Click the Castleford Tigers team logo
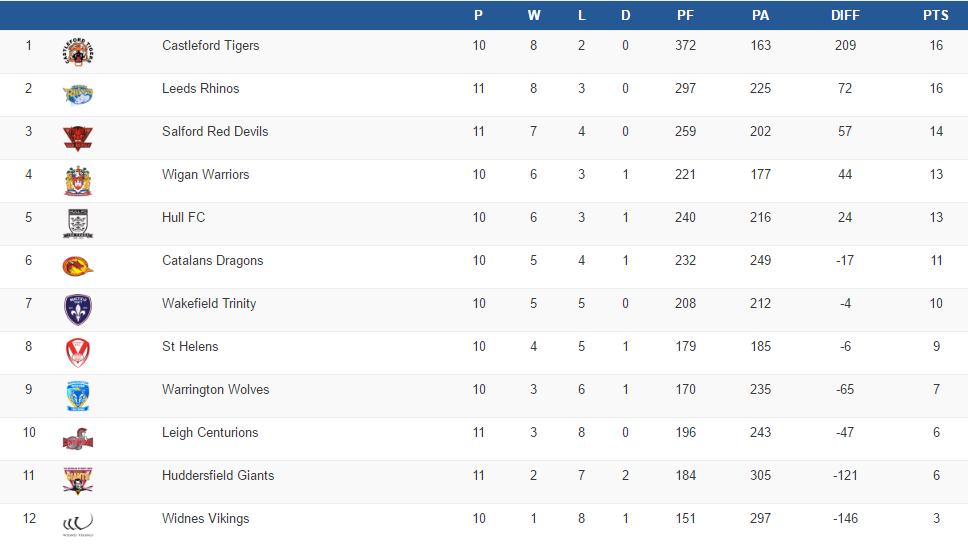Viewport: 968px width, 546px height. click(x=78, y=52)
